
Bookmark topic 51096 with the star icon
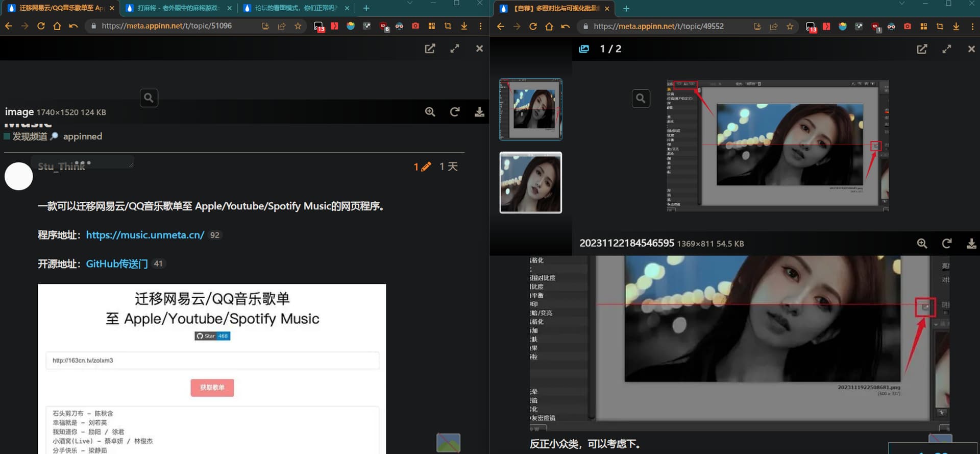click(298, 26)
